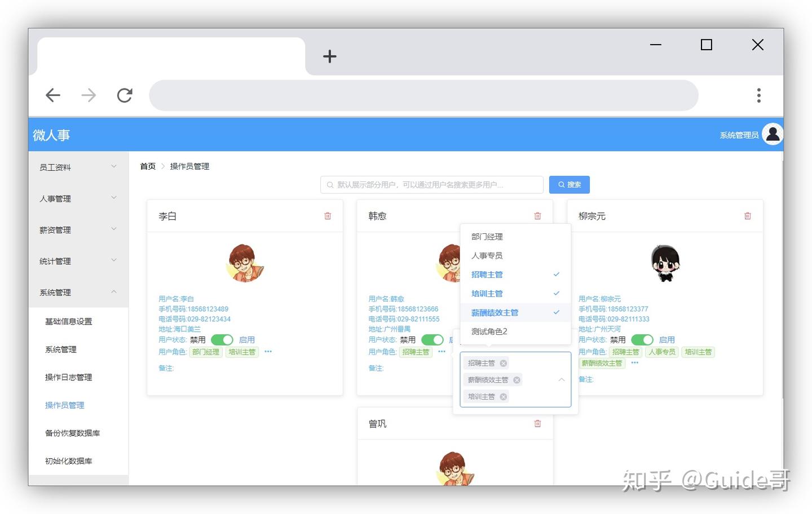
Task: Open 操作日志管理 in the sidebar menu
Action: pyautogui.click(x=69, y=377)
